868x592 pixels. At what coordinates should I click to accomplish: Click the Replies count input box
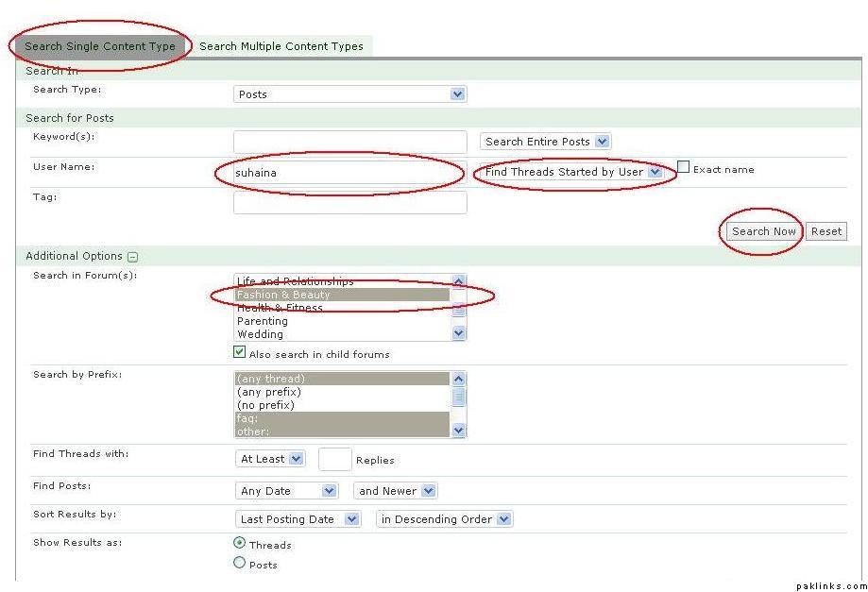334,460
